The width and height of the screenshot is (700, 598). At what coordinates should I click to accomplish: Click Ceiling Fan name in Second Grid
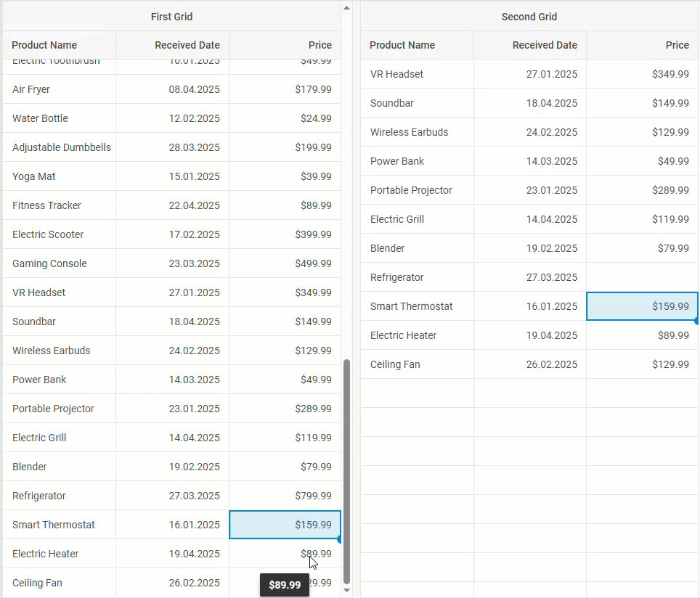click(x=395, y=364)
